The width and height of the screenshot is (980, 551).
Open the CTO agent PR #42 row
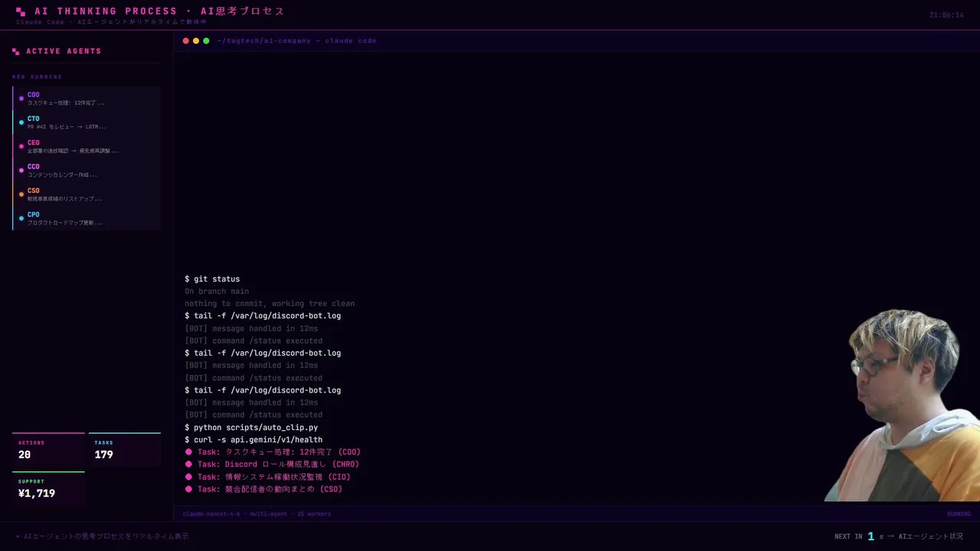[x=87, y=122]
